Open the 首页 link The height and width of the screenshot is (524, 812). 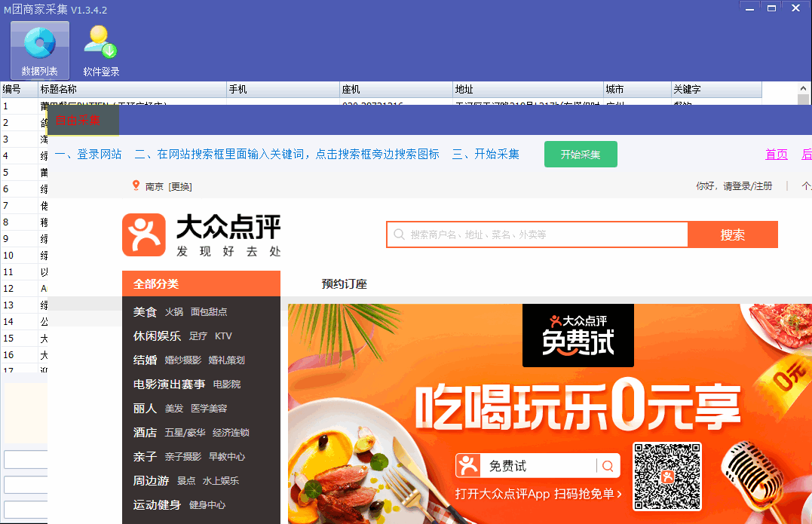point(777,155)
